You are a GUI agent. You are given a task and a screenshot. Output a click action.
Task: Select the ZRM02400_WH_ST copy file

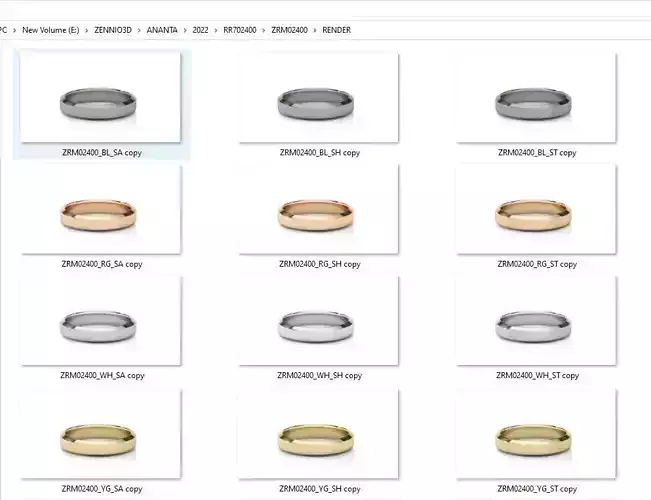click(x=536, y=321)
